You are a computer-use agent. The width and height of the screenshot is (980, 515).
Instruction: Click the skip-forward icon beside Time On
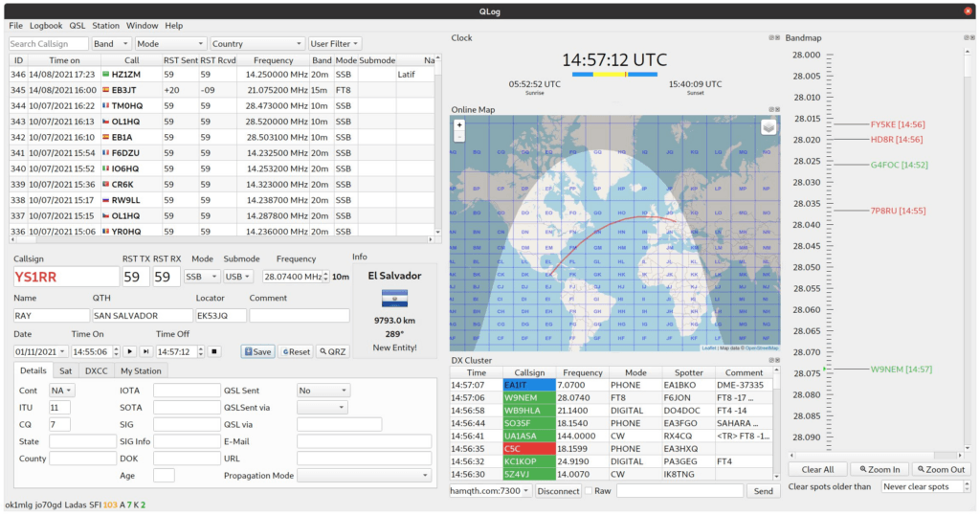click(145, 352)
